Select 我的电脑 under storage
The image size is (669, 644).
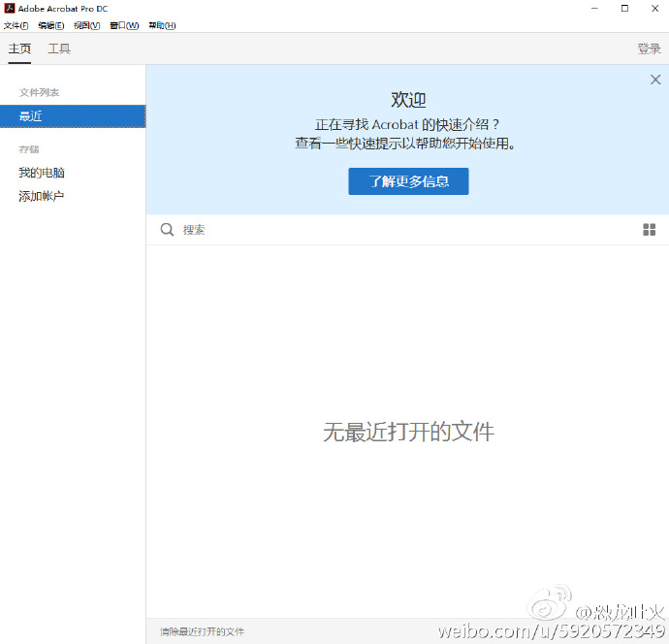click(x=42, y=173)
